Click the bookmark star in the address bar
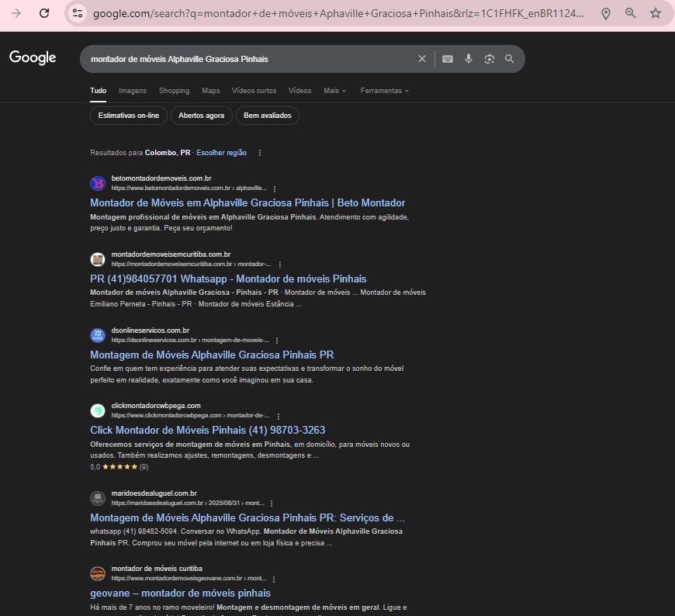This screenshot has height=616, width=675. point(656,13)
